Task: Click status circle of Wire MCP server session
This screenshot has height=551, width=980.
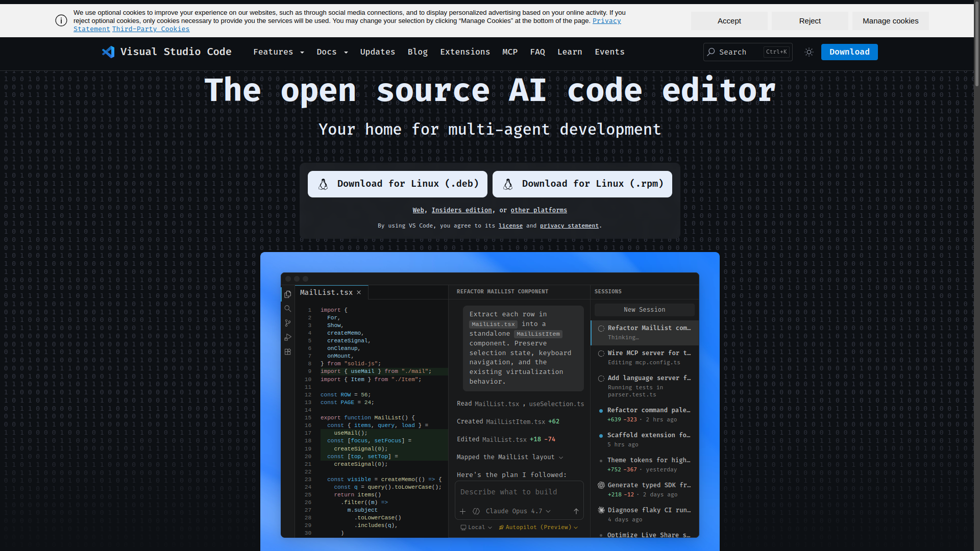Action: 601,354
